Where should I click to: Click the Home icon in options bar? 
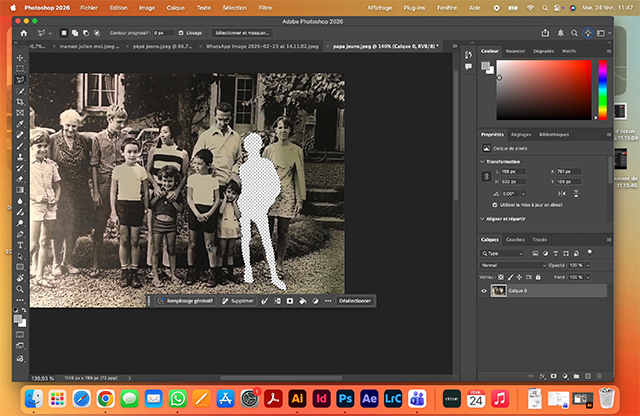[24, 33]
